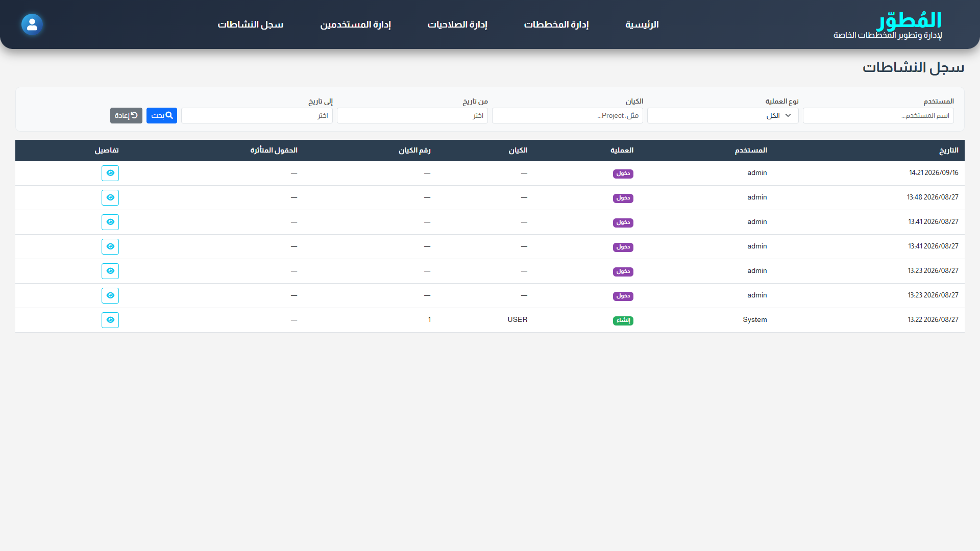Click the بحث search button
This screenshot has height=551, width=980.
pos(162,115)
